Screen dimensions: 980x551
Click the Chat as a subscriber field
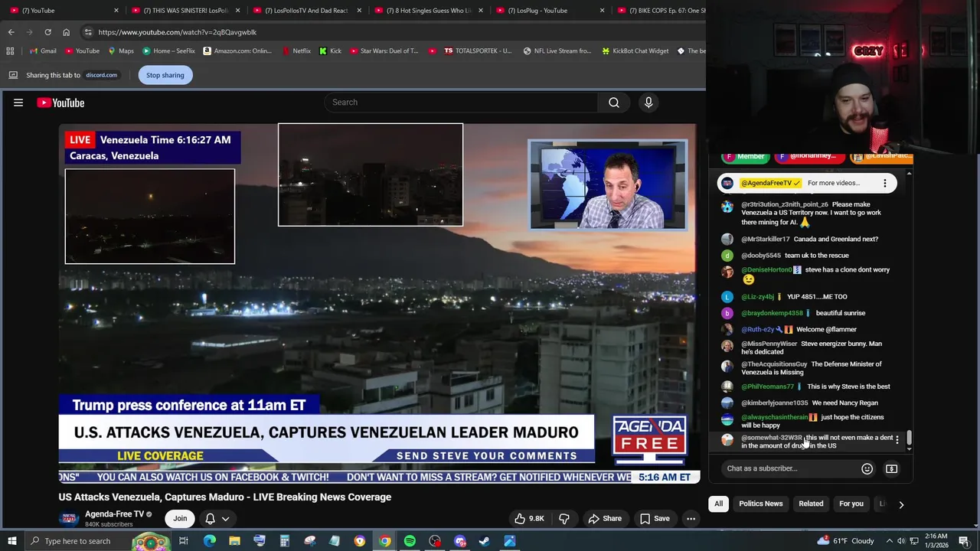[x=789, y=468]
